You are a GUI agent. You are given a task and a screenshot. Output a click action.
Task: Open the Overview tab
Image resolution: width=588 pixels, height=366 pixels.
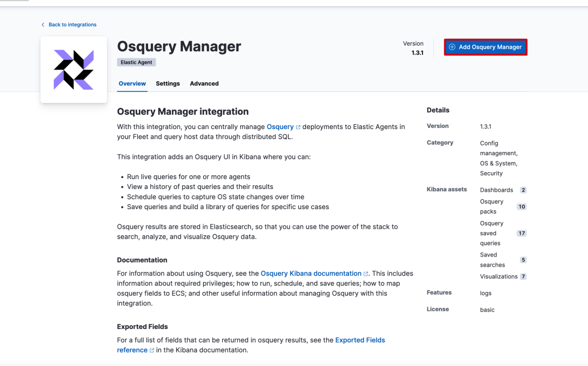tap(132, 84)
